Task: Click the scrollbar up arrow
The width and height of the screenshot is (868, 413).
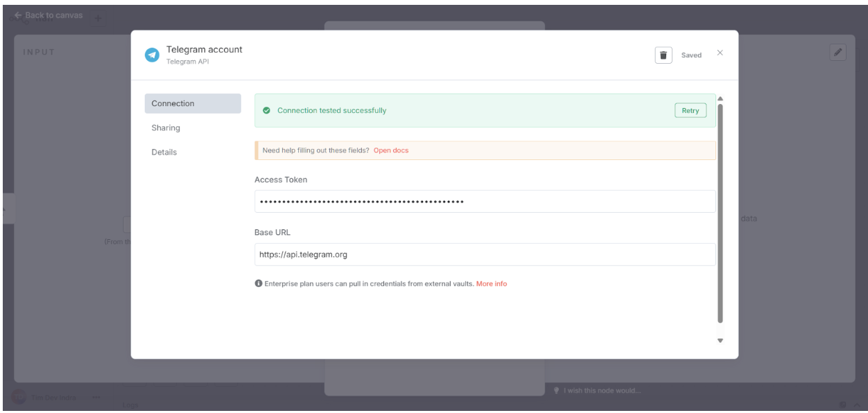Action: 720,98
